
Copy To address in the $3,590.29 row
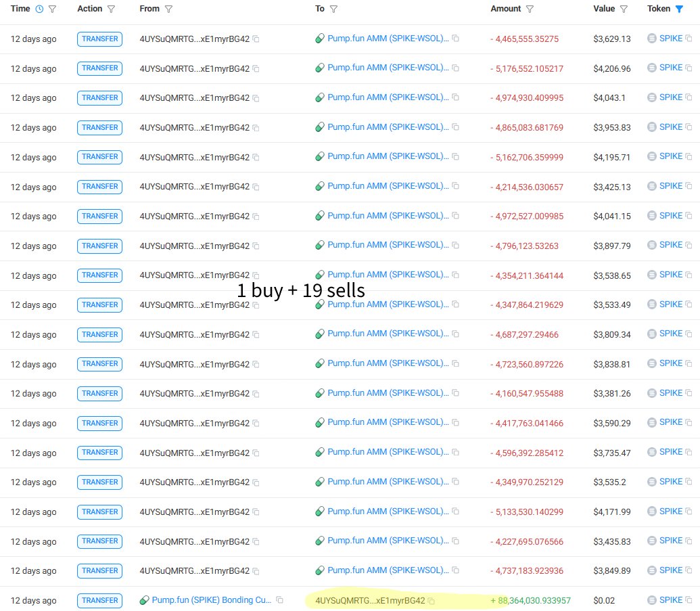tap(455, 422)
